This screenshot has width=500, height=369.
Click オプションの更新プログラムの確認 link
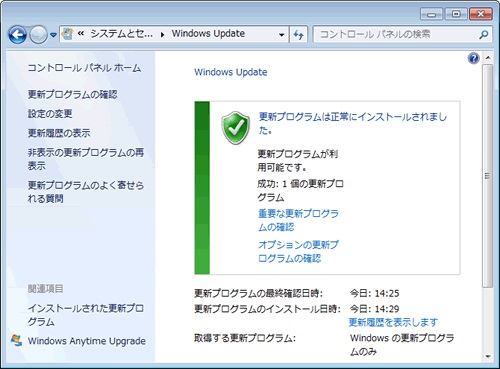[x=298, y=251]
